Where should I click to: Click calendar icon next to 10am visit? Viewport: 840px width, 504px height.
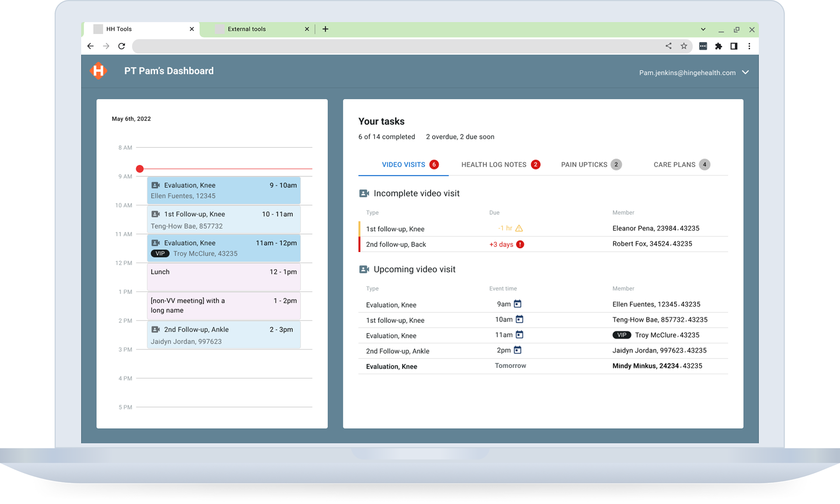519,319
